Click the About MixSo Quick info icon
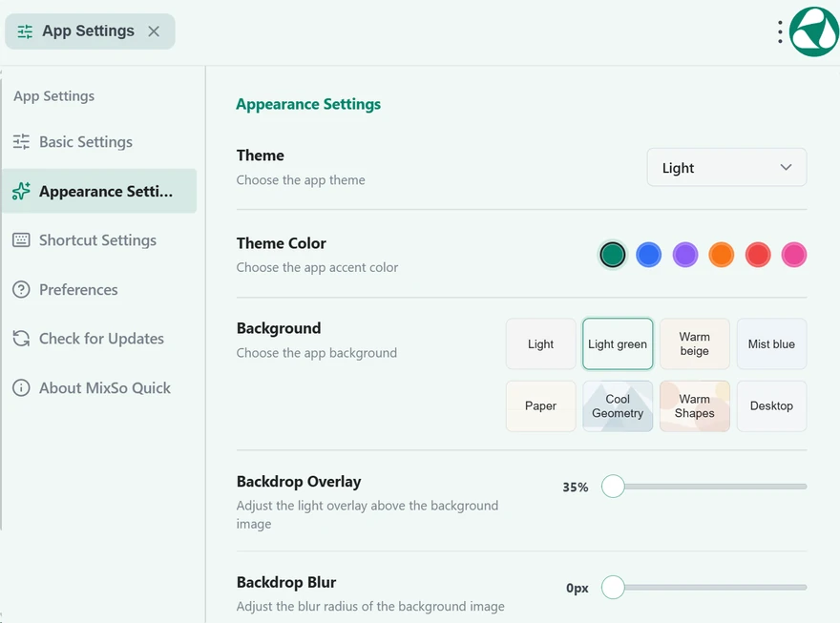The width and height of the screenshot is (840, 623). pos(21,387)
